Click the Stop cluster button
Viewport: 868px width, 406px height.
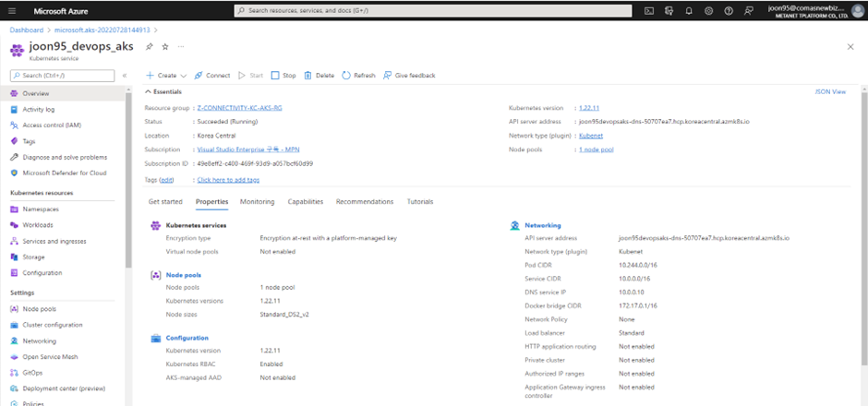point(283,76)
